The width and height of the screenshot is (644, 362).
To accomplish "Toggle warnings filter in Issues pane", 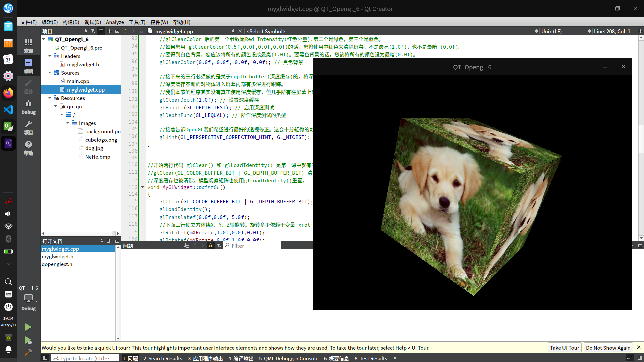I will [211, 246].
